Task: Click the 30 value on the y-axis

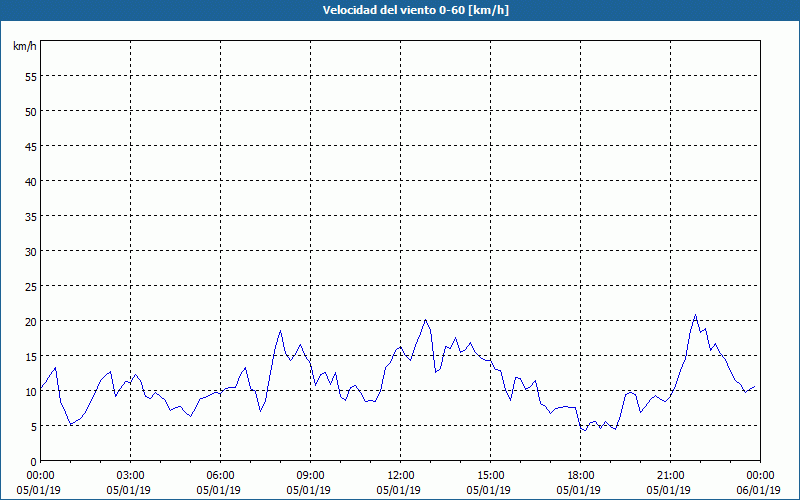Action: coord(31,251)
